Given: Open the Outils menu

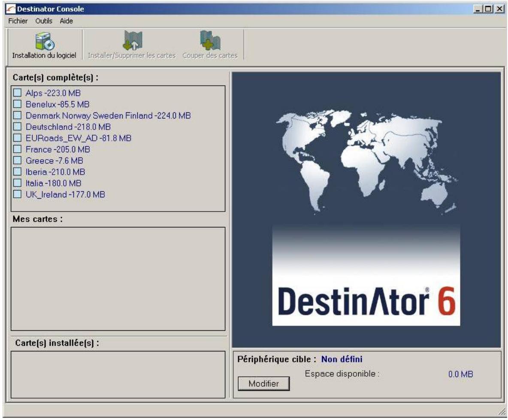Looking at the screenshot, I should click(44, 21).
